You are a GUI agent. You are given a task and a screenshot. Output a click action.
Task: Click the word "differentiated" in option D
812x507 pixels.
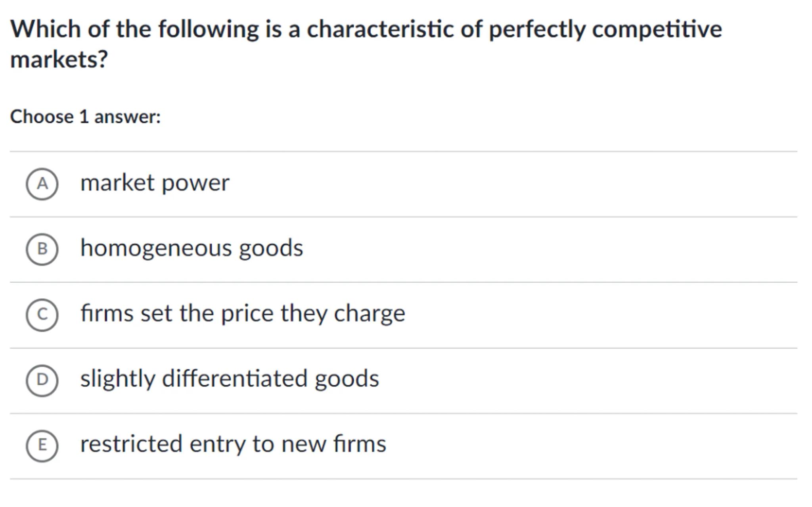tap(235, 379)
